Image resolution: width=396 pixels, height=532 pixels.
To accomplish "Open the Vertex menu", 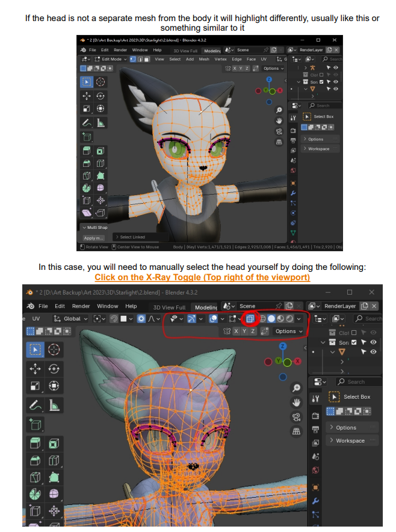I will coord(220,59).
